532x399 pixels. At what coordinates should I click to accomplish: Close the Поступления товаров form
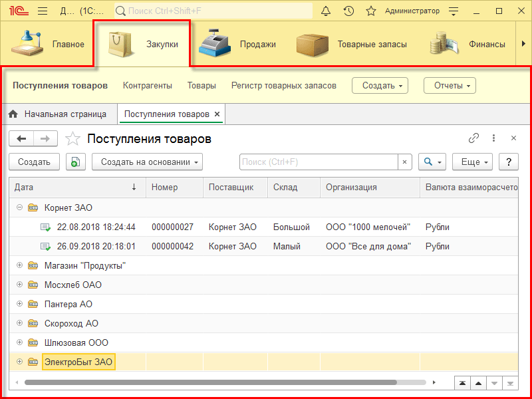(513, 138)
